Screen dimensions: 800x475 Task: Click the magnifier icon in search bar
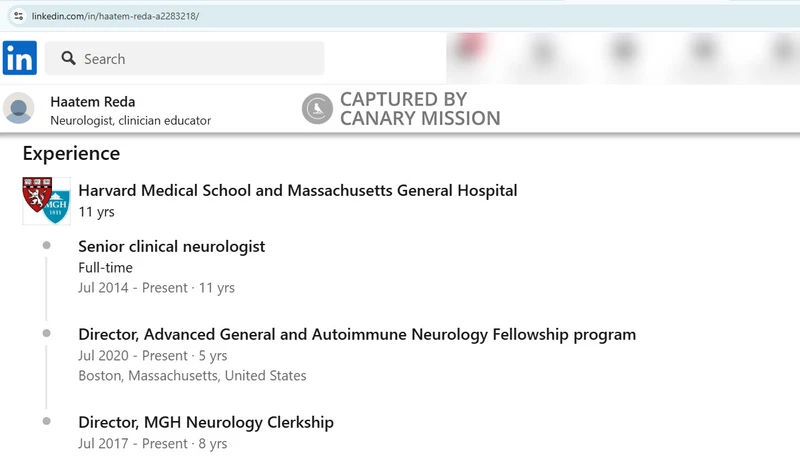click(68, 58)
